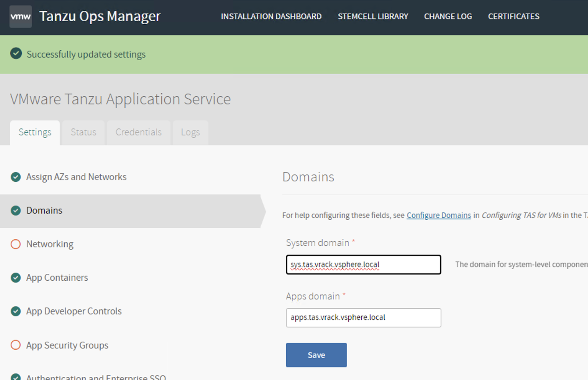Click into the Apps domain field
Image resolution: width=588 pixels, height=380 pixels.
pos(363,317)
